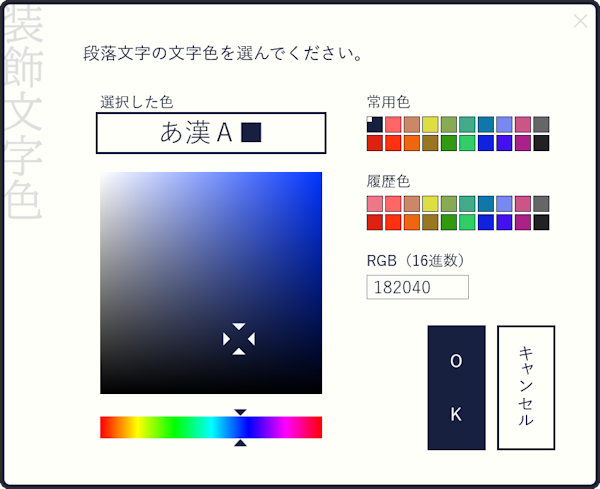Click the RGB hex input field
This screenshot has width=600, height=489.
418,287
